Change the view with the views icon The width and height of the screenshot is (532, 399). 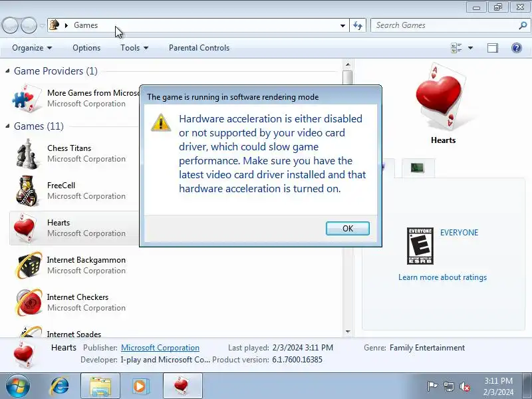click(x=456, y=48)
